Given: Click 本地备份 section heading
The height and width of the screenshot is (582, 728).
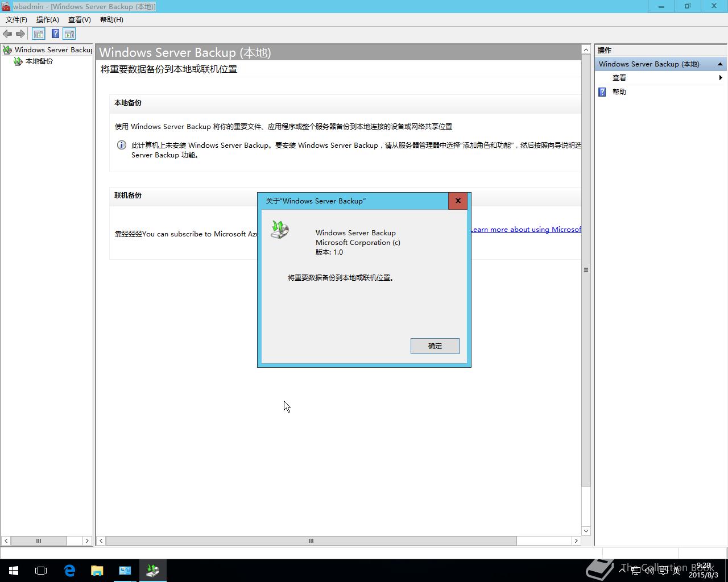Looking at the screenshot, I should (128, 103).
